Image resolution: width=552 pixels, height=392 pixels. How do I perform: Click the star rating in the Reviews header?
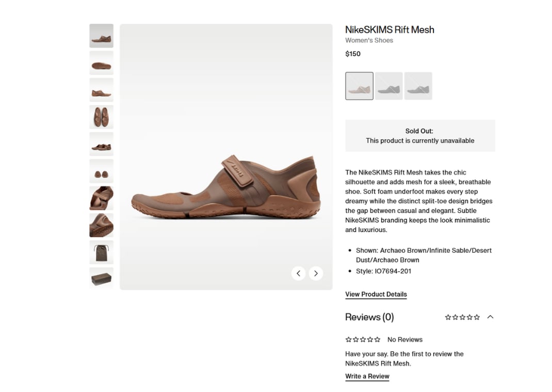pyautogui.click(x=462, y=317)
